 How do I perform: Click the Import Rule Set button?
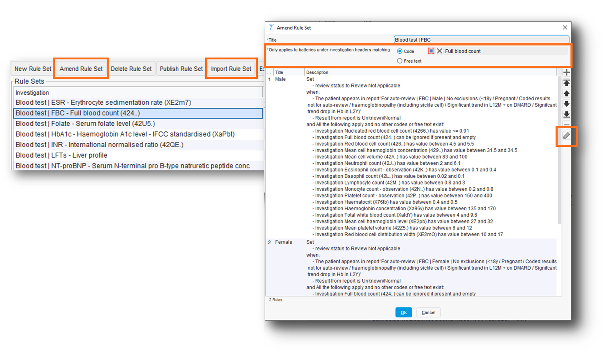click(231, 69)
